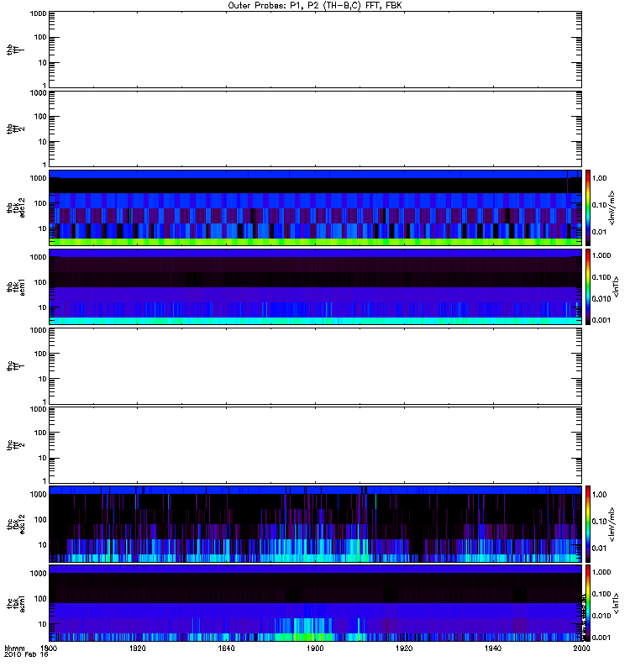This screenshot has width=630, height=672.
Task: Click the "1000" tick of thc fbk edc12
Action: pos(38,495)
